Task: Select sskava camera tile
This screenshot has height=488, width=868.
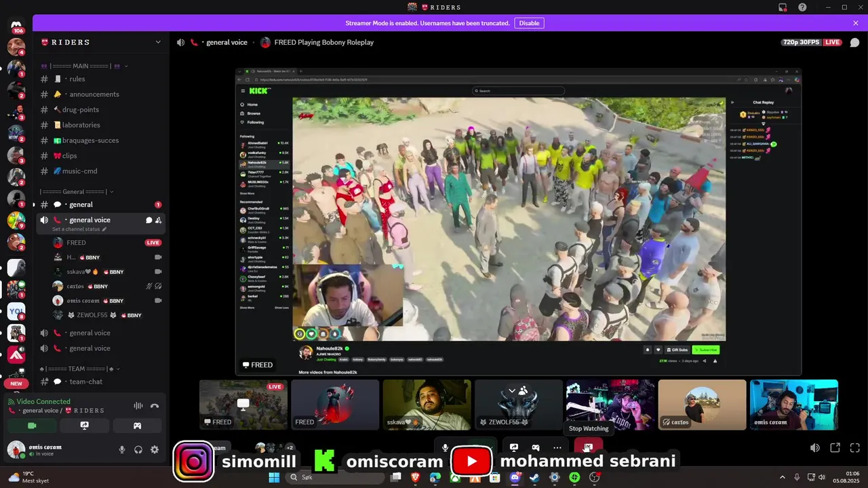Action: click(427, 405)
